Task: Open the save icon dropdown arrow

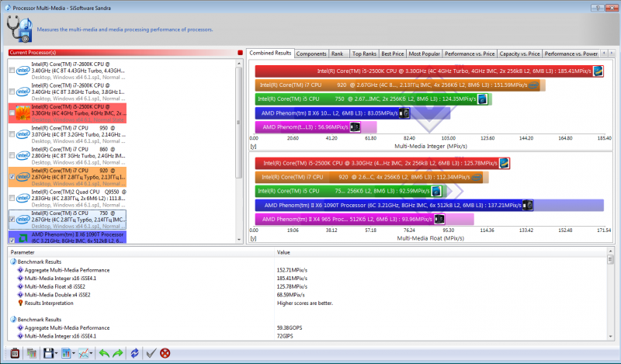Action: point(56,353)
